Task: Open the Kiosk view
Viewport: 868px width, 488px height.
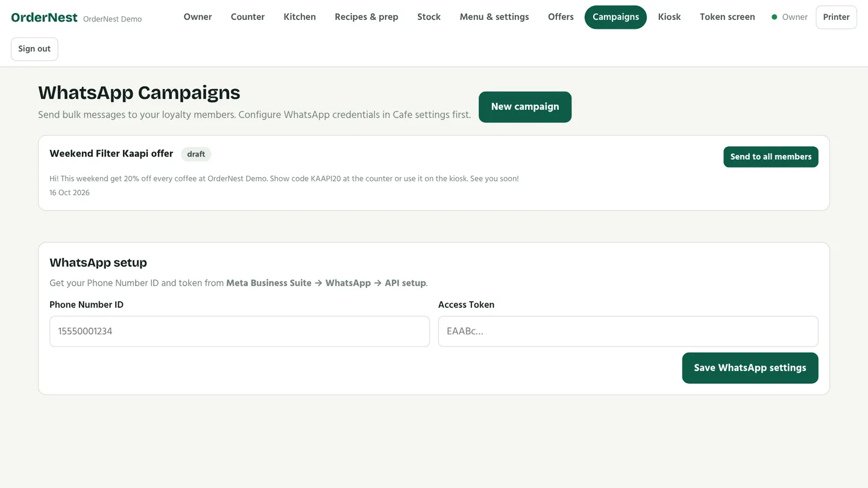Action: pyautogui.click(x=670, y=17)
